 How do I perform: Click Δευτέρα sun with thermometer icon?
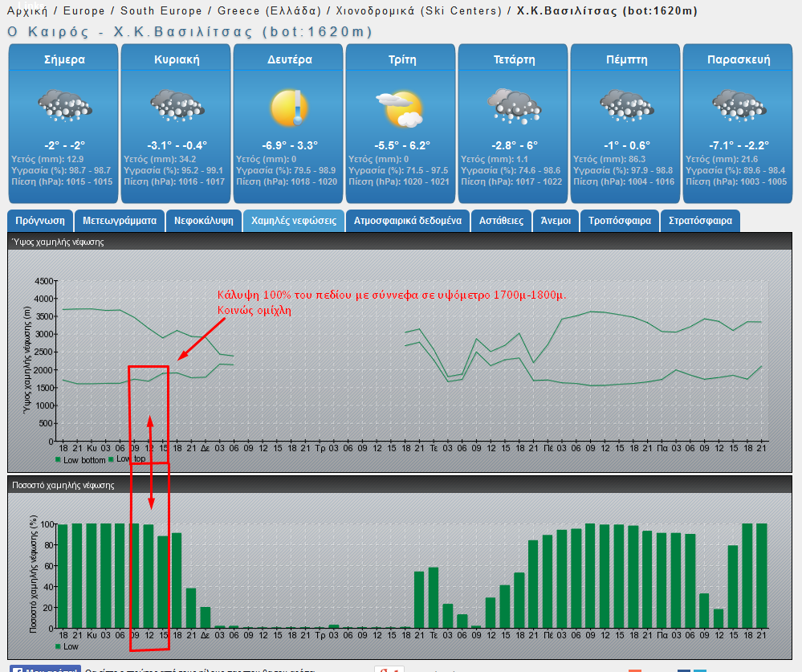290,108
